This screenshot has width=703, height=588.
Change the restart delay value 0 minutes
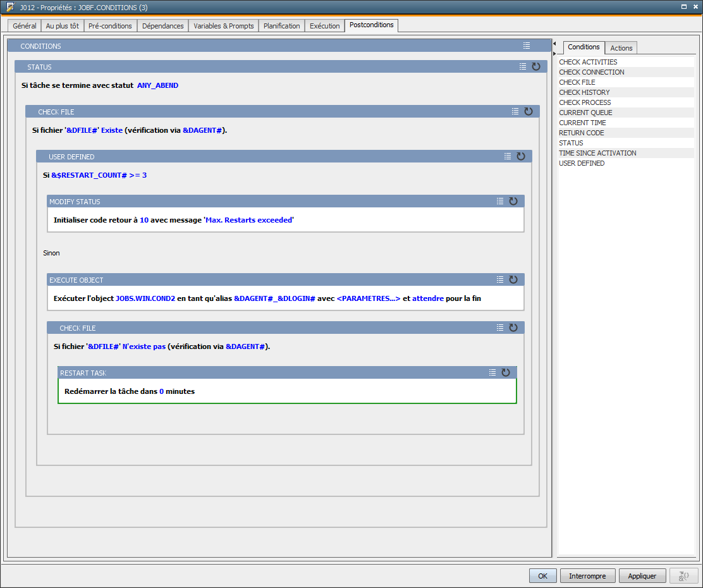(161, 391)
